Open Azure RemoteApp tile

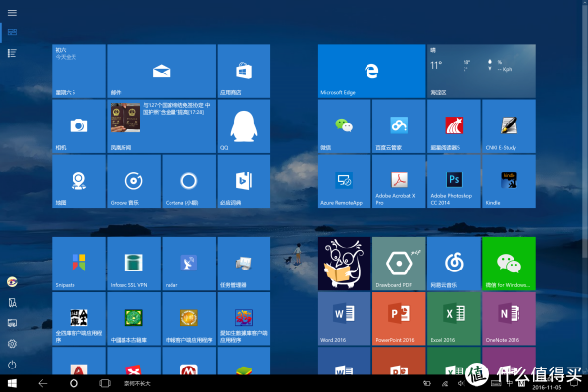(x=344, y=181)
